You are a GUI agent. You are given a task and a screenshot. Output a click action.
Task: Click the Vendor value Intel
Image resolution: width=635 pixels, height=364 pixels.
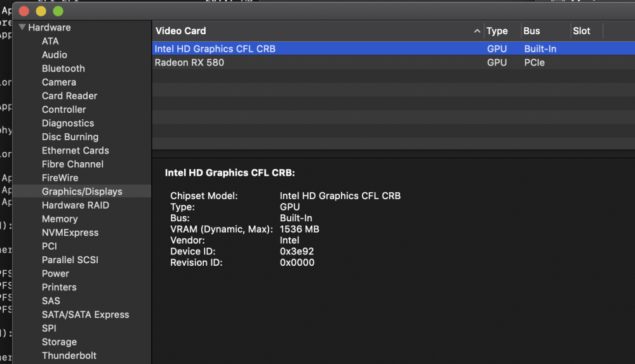pos(289,240)
